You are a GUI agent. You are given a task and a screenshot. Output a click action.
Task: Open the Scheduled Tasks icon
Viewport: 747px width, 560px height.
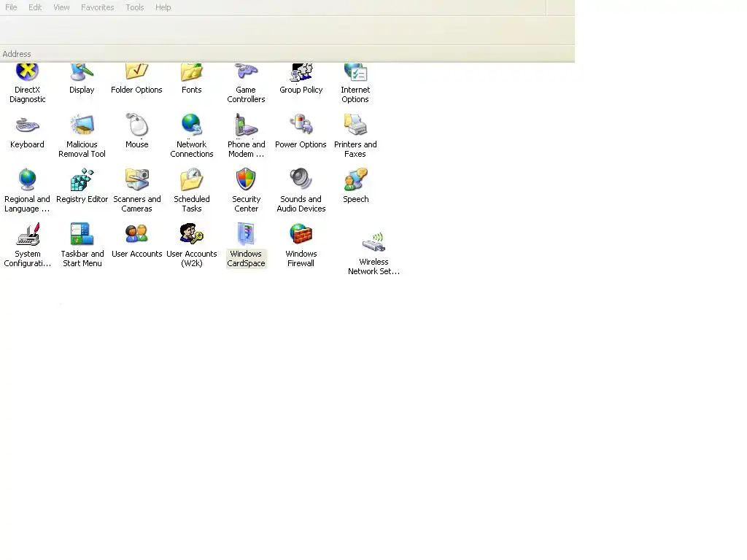click(192, 180)
